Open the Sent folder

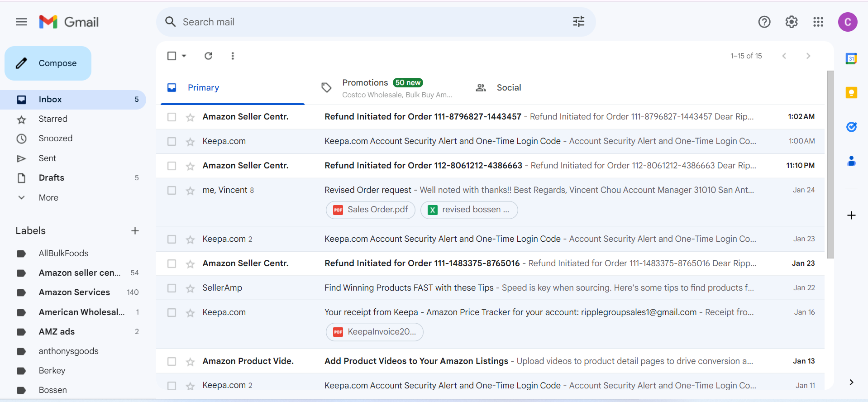(x=73, y=158)
